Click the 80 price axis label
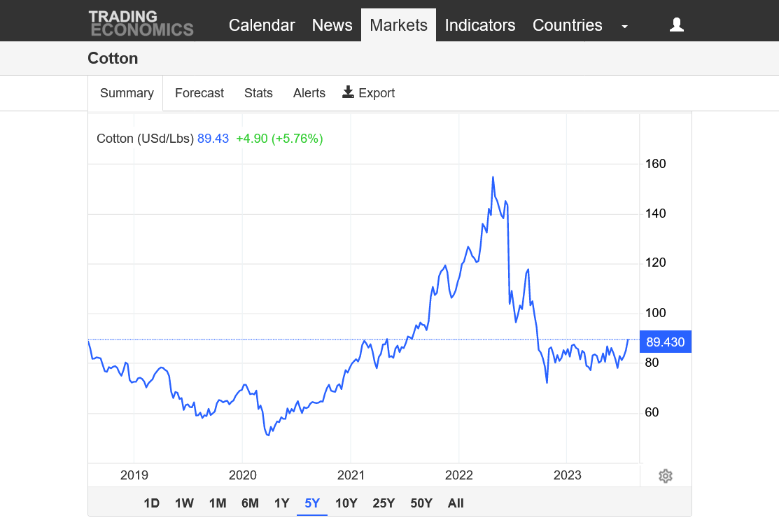779x532 pixels. tap(652, 363)
